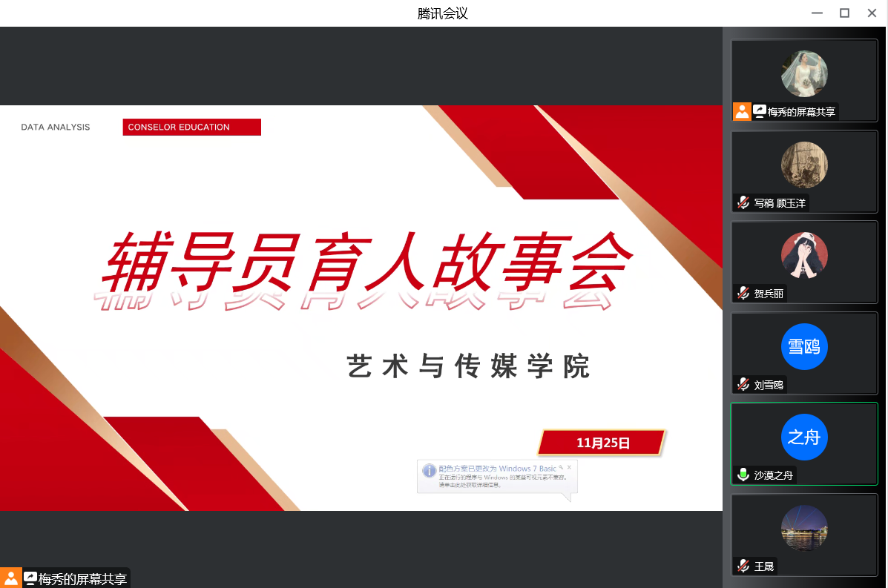Screen dimensions: 888x588
Task: Click the 11月25日 date banner
Action: pos(602,443)
